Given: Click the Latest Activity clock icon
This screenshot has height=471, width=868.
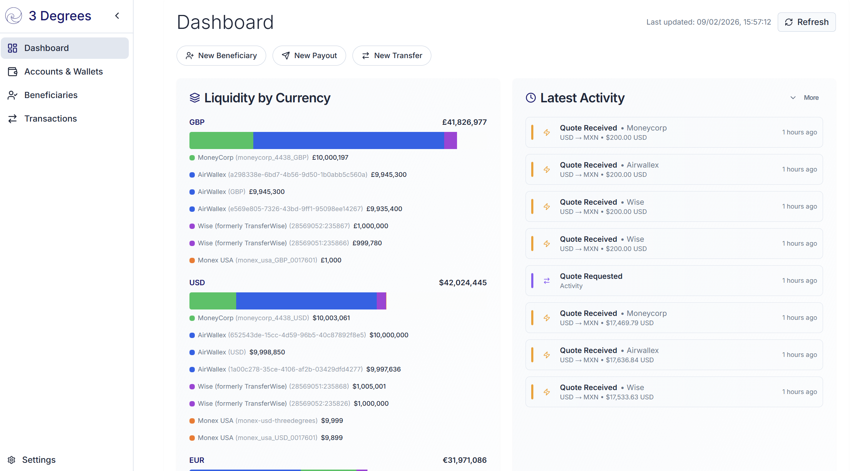Looking at the screenshot, I should [531, 98].
